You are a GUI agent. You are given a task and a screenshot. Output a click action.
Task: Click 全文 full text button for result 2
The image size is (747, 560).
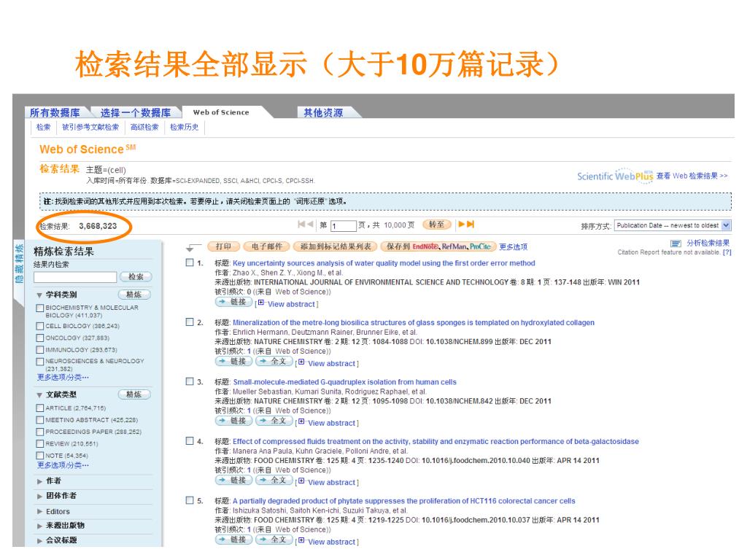(x=274, y=362)
